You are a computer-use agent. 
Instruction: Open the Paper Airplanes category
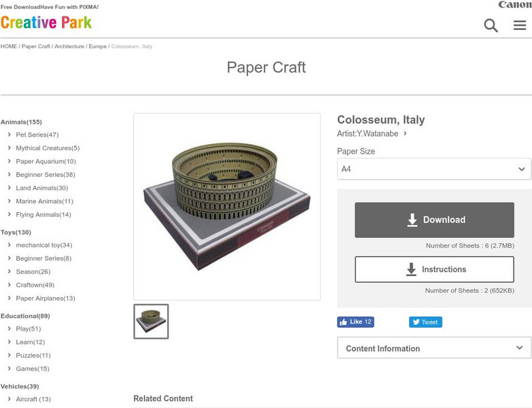click(46, 299)
